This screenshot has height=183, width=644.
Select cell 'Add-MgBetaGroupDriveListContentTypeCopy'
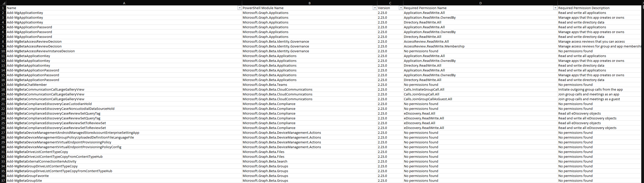point(124,166)
